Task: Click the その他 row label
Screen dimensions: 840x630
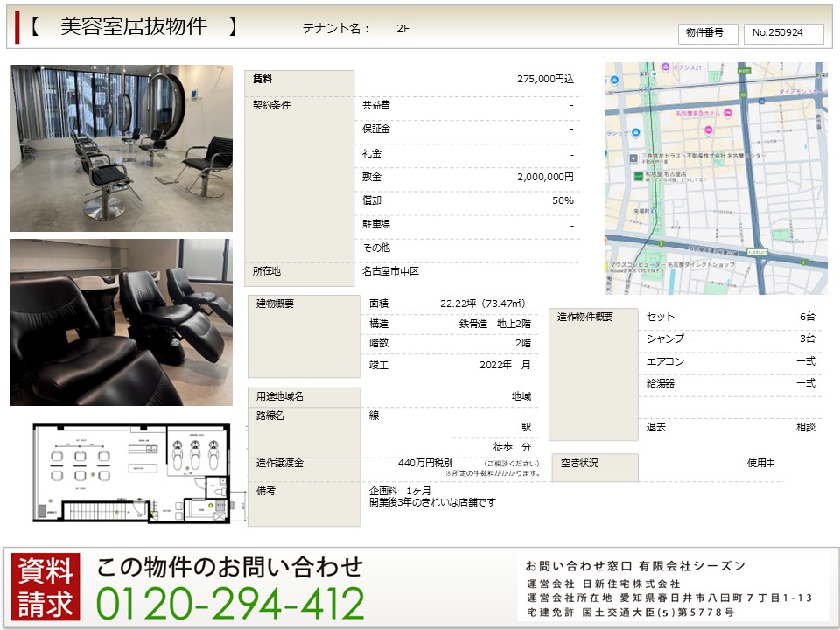Action: [376, 248]
